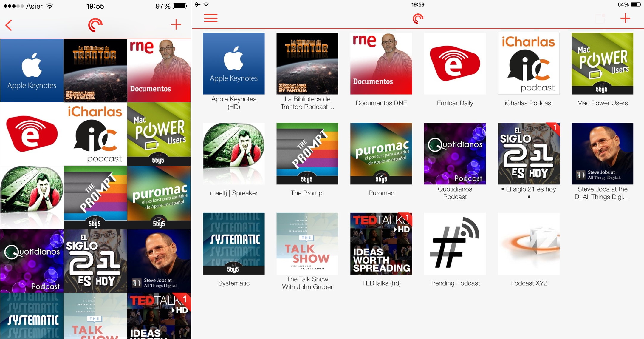Open The Talk Show artwork on iPad grid
Image resolution: width=644 pixels, height=339 pixels.
(307, 244)
